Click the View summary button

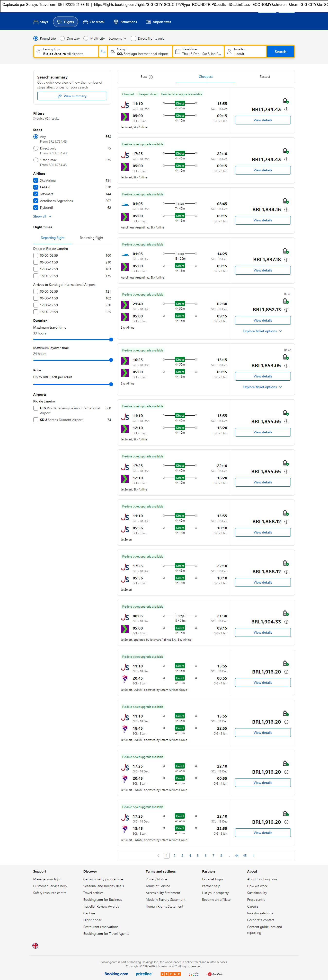point(72,96)
